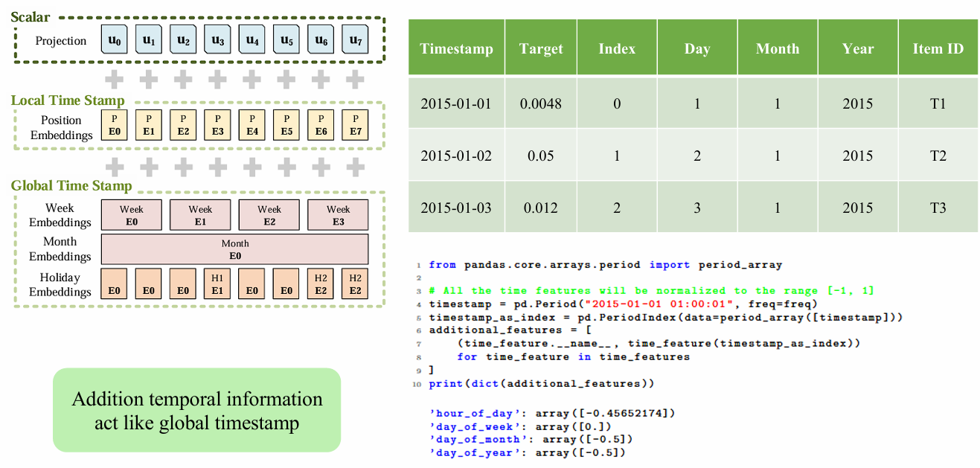The width and height of the screenshot is (980, 468).
Task: Select the u4 projection box
Action: pyautogui.click(x=252, y=40)
